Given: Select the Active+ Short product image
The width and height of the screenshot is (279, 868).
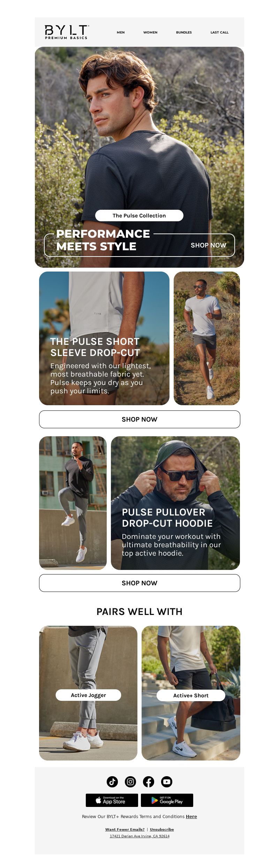Looking at the screenshot, I should [191, 693].
